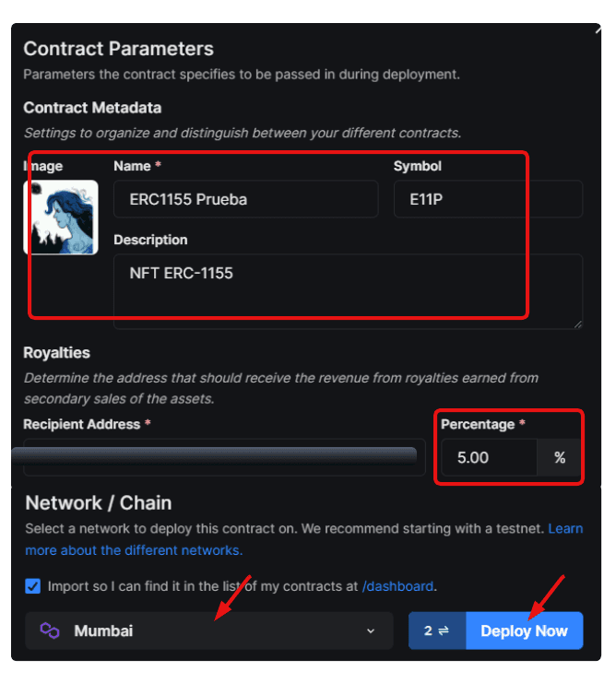Open Learn more about different networks link
Image resolution: width=616 pixels, height=683 pixels.
(x=304, y=539)
